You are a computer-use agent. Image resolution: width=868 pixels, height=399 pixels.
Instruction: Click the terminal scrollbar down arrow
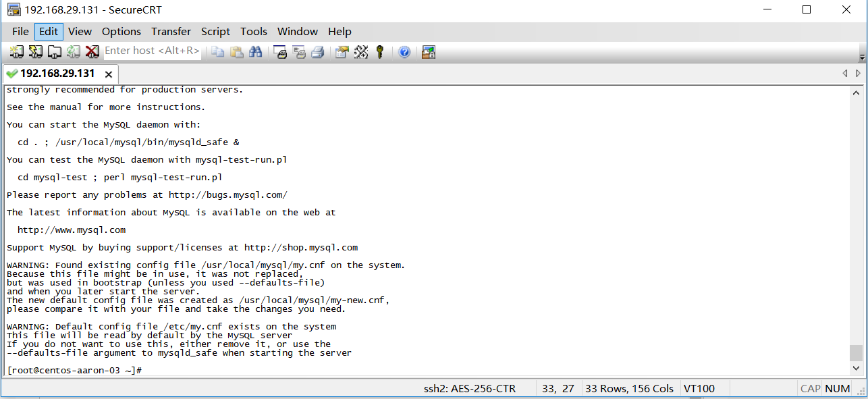(856, 368)
